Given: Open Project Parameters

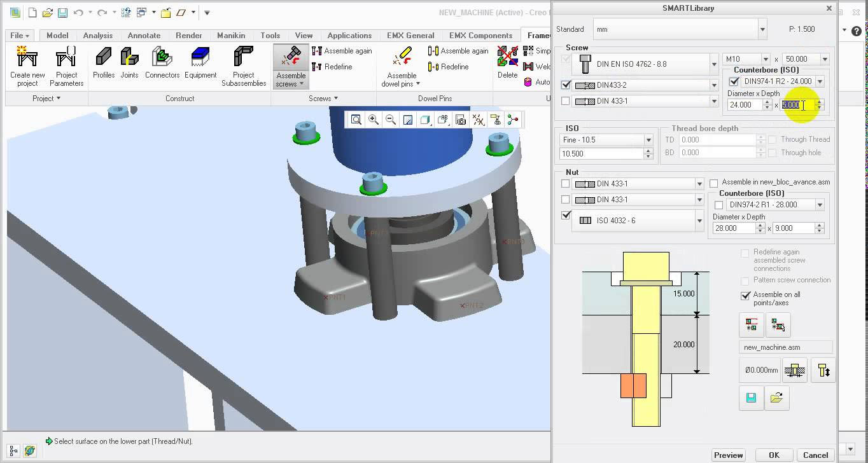Looking at the screenshot, I should click(x=66, y=66).
